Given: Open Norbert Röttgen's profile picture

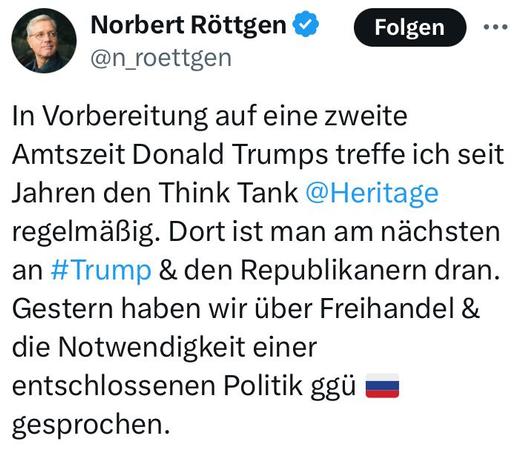Looking at the screenshot, I should pos(44,41).
